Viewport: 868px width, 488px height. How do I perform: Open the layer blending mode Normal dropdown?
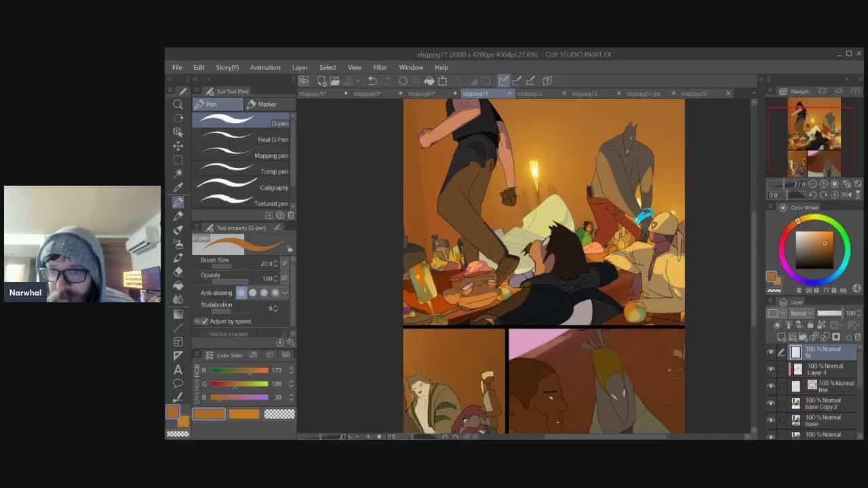click(801, 313)
